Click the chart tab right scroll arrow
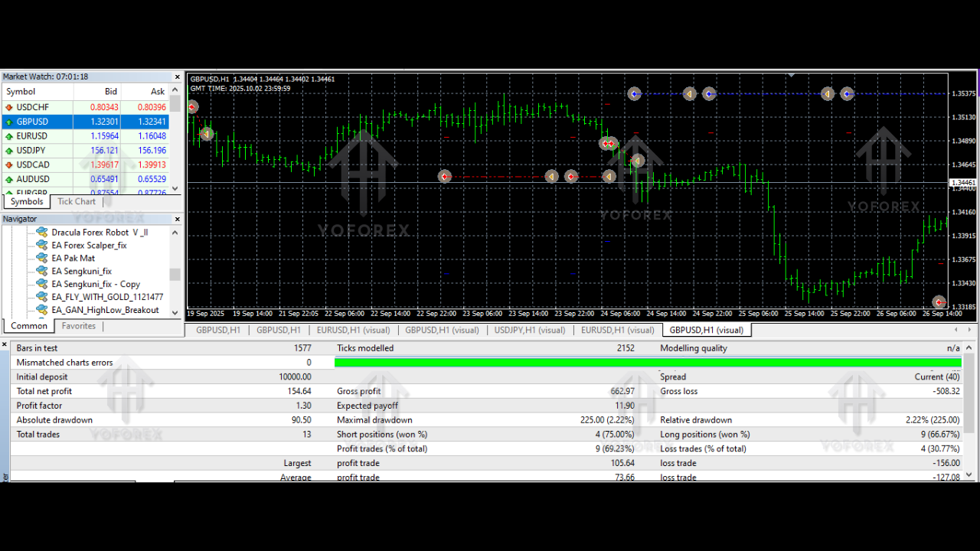The height and width of the screenshot is (551, 980). (x=968, y=329)
